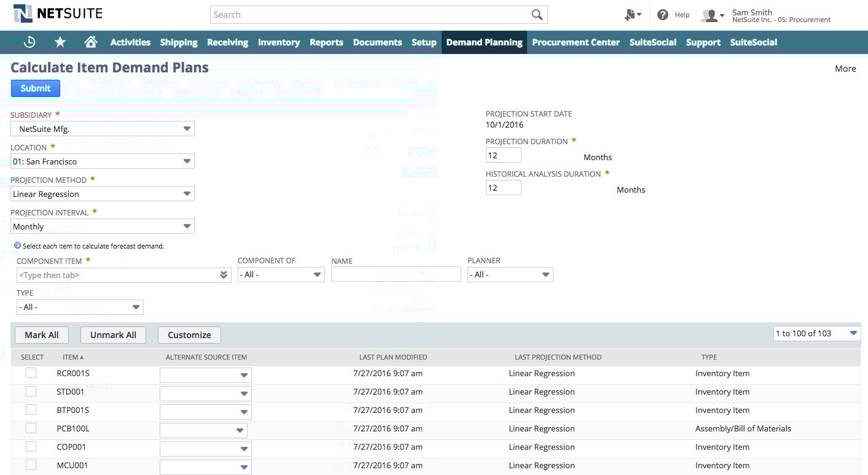Open the Support menu
868x475 pixels.
[703, 42]
